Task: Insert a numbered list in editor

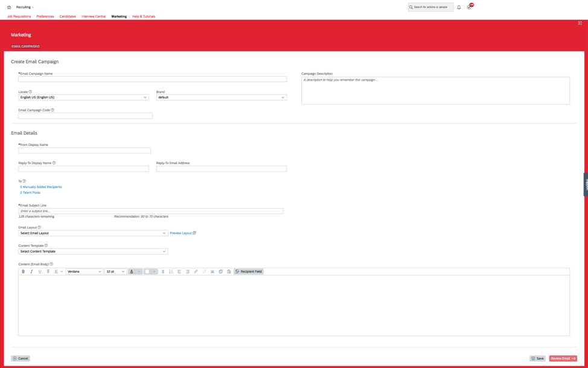Action: tap(171, 271)
